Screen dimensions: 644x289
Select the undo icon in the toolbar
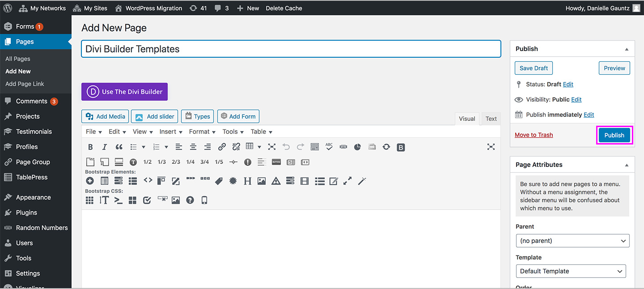tap(286, 146)
